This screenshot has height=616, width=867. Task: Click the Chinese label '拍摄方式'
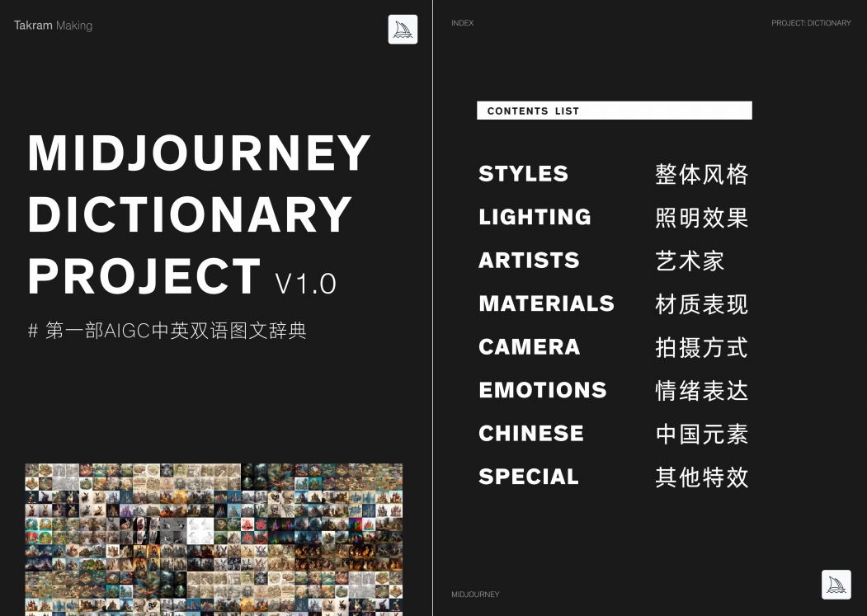tap(702, 348)
